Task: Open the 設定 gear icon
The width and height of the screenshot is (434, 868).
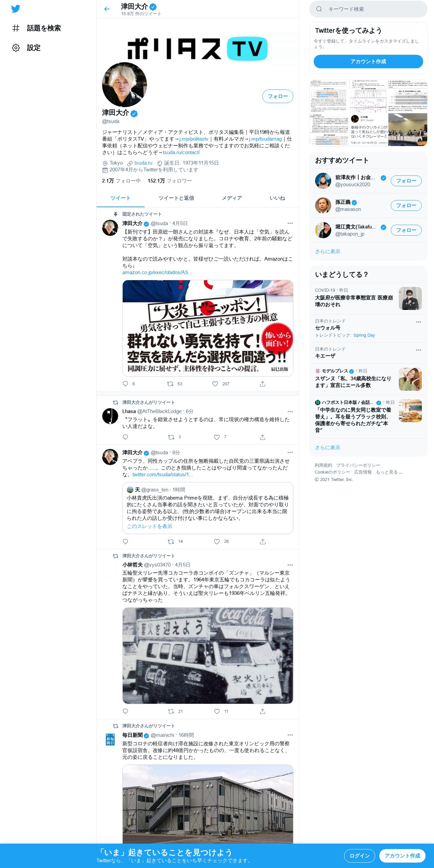Action: [x=16, y=48]
